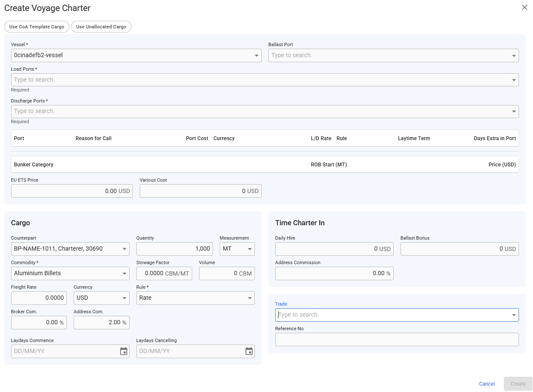Expand the Load Ports dropdown
Viewport: 533px width, 392px height.
[x=514, y=80]
